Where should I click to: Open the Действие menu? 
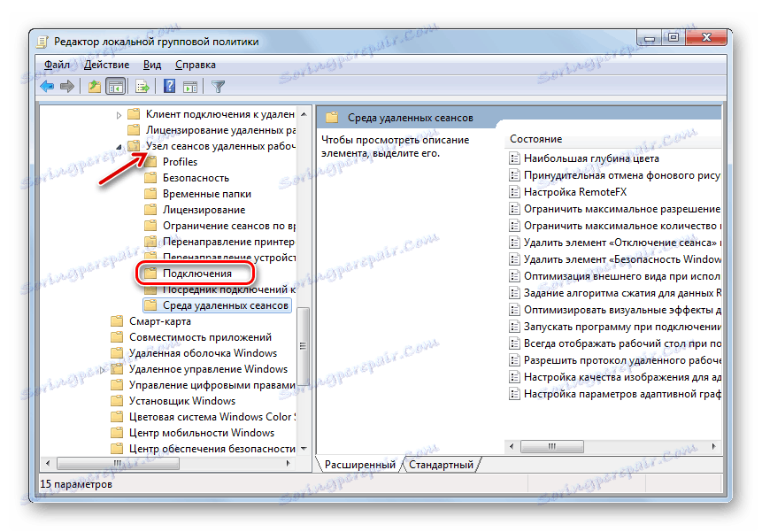(106, 65)
